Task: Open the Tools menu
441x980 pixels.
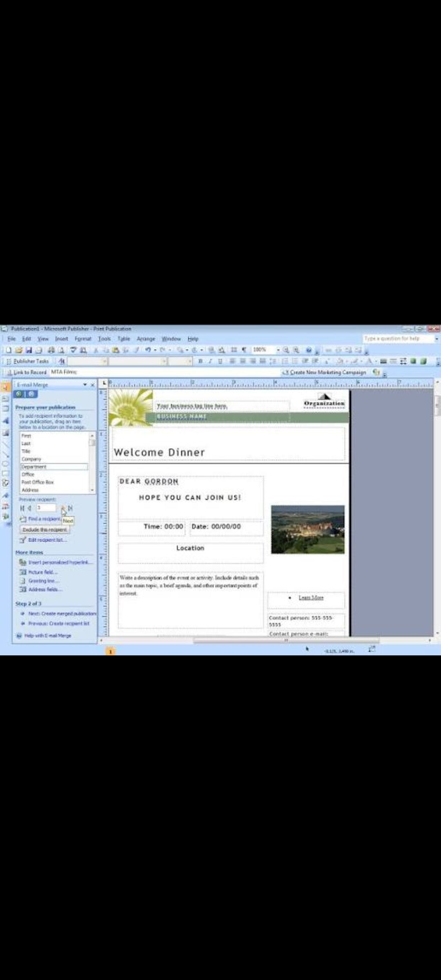Action: click(104, 339)
